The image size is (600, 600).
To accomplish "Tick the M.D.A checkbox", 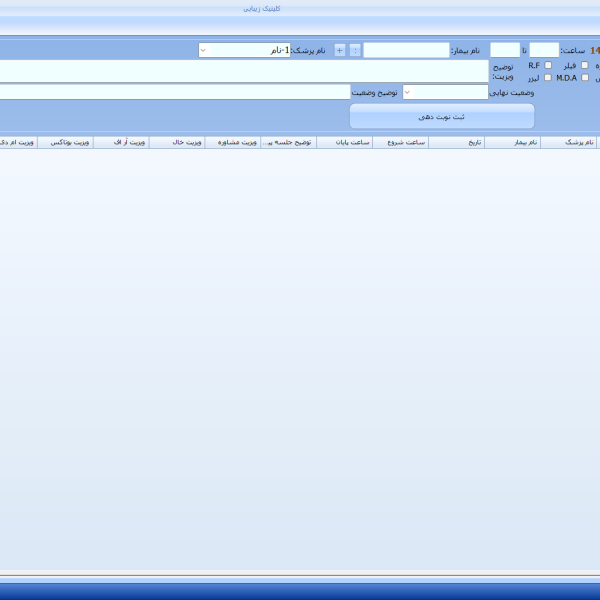I will tap(585, 78).
